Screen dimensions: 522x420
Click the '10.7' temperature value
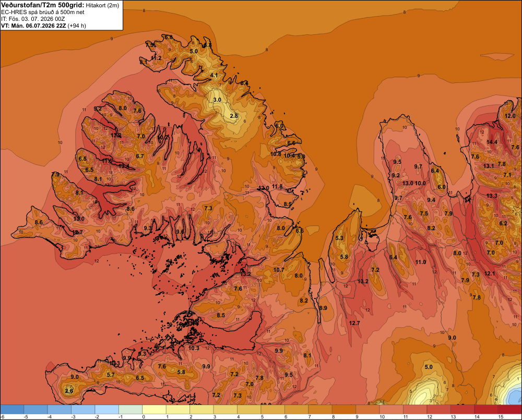click(279, 270)
